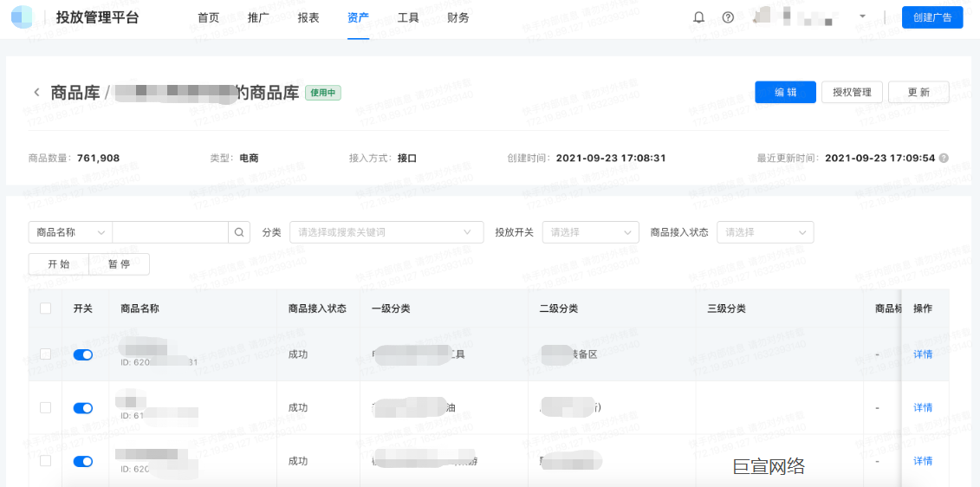Check the third product row's checkbox
This screenshot has height=487, width=980.
46,461
